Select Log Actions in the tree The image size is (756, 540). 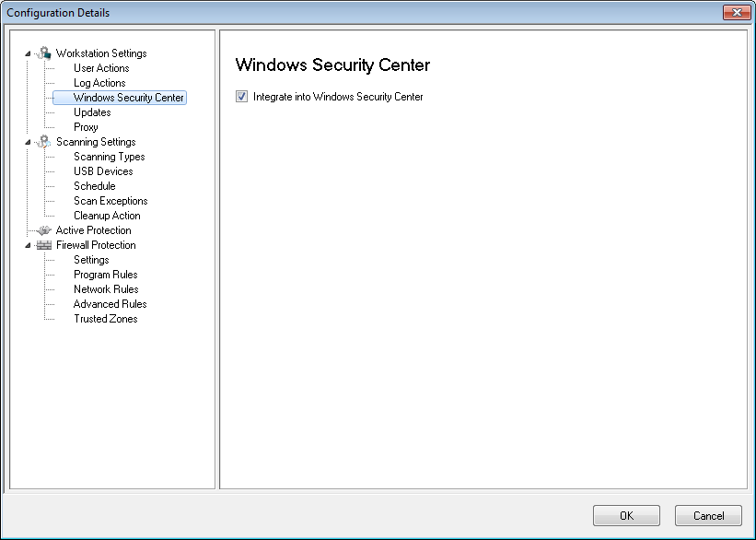click(x=99, y=83)
